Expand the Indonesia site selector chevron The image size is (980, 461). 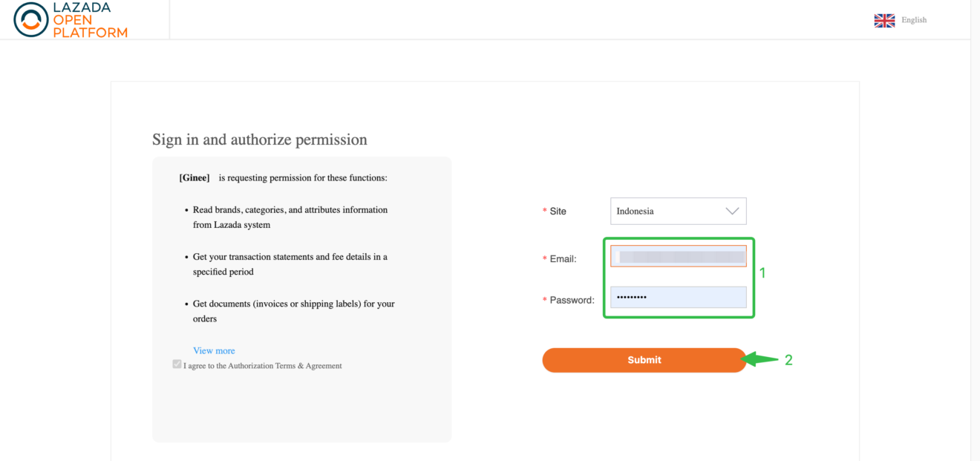pyautogui.click(x=734, y=211)
